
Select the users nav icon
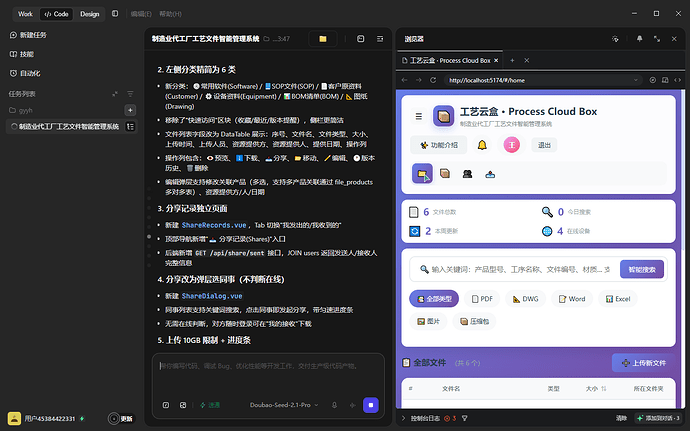point(467,174)
